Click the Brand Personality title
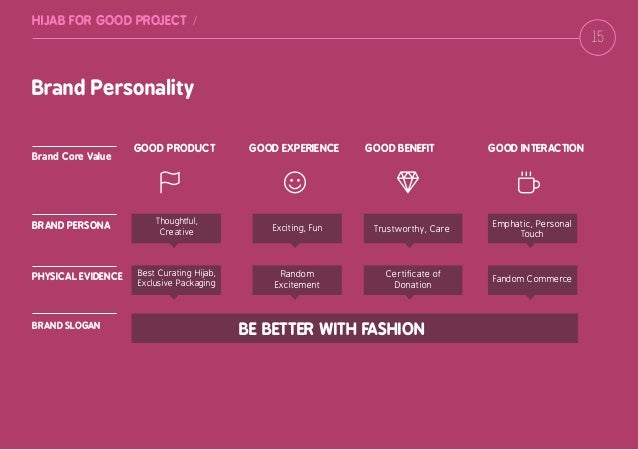638x450 pixels. [x=113, y=87]
